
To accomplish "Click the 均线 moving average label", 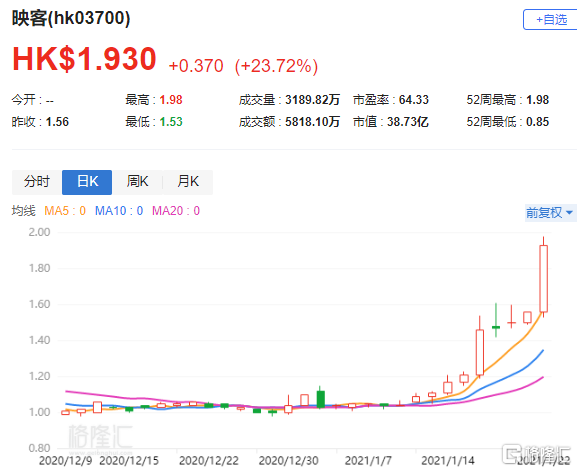I will 24,211.
